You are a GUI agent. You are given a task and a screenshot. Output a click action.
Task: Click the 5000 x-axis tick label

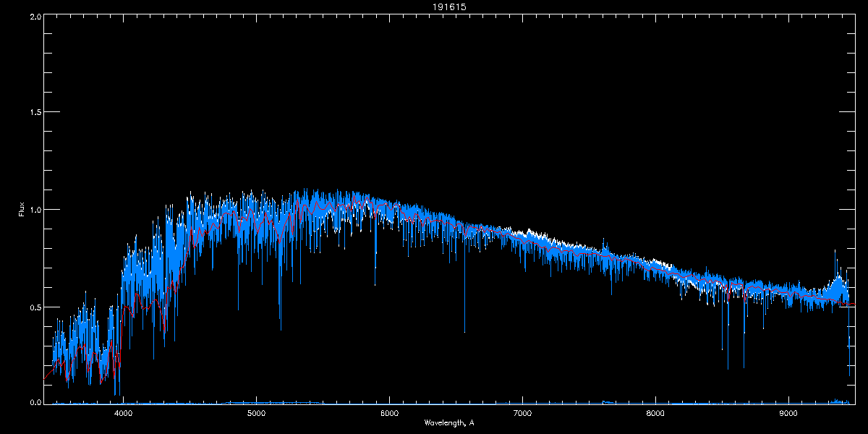point(256,414)
